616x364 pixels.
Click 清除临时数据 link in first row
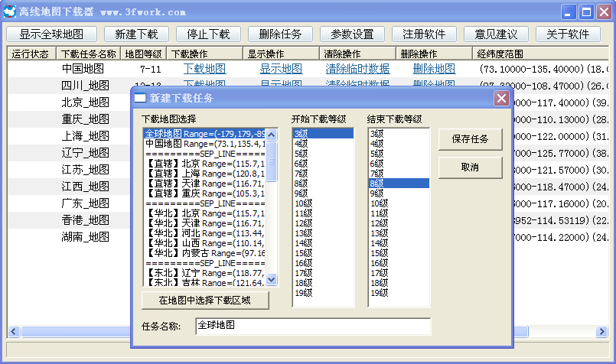coord(357,69)
